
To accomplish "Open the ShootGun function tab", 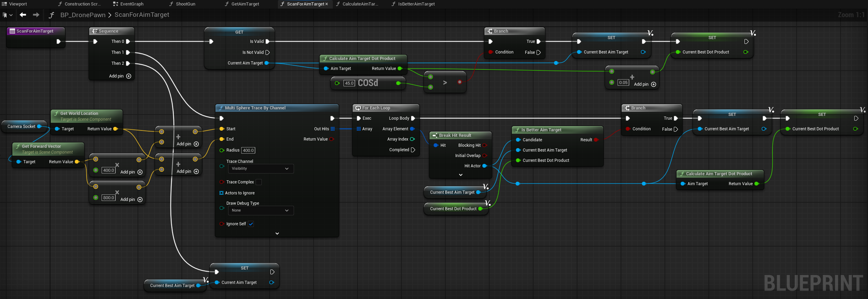I will tap(182, 4).
